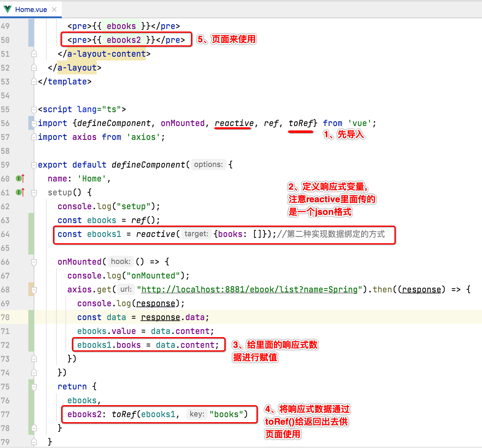Click the 'Home' component name string
The width and height of the screenshot is (482, 448).
coord(92,179)
